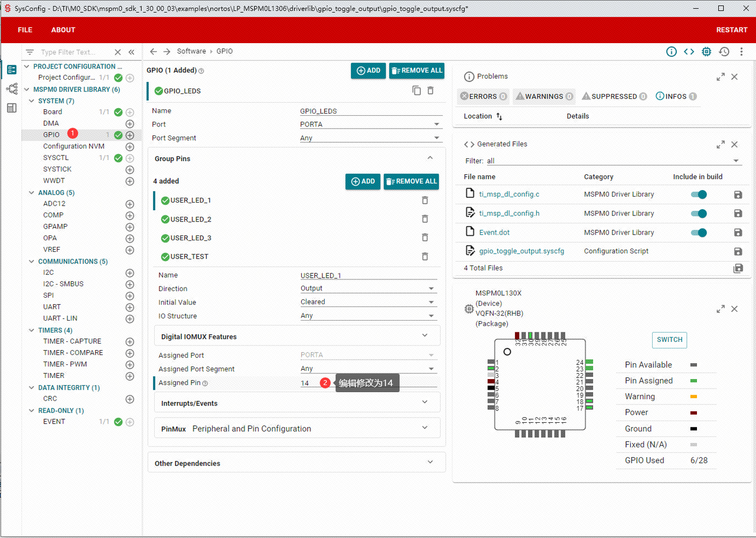Open the Port Segment dropdown

pos(371,138)
